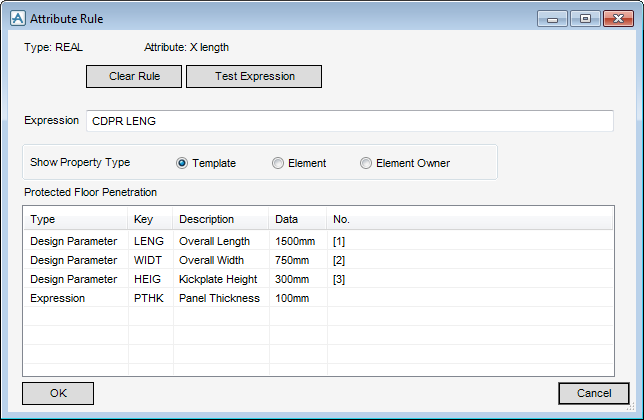Sort by the Type column header
This screenshot has width=644, height=420.
tap(75, 219)
